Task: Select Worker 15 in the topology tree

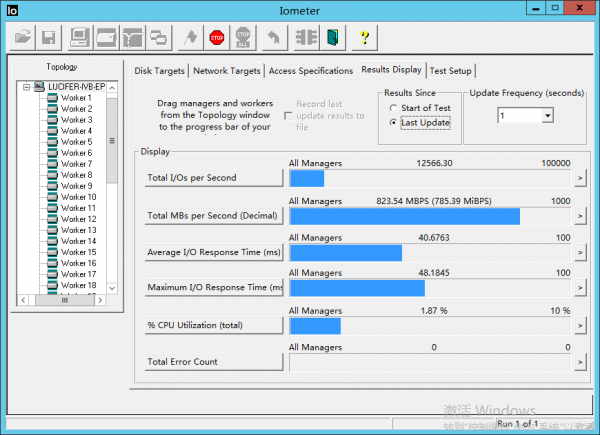Action: (x=78, y=253)
